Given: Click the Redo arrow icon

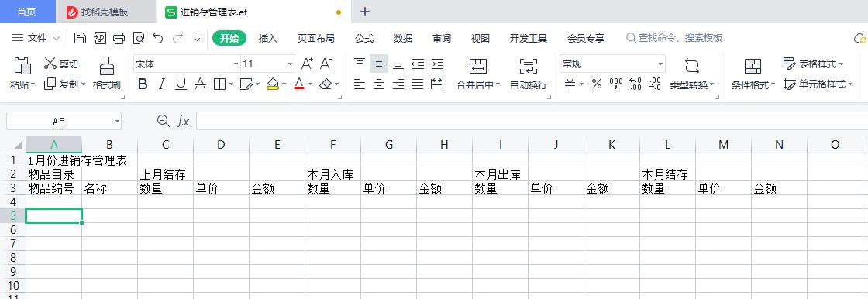Looking at the screenshot, I should click(x=177, y=38).
